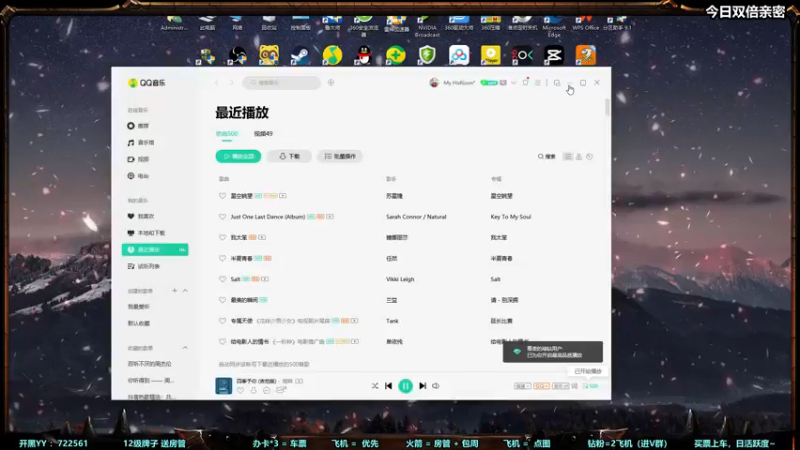Screen dimensions: 800x450
Task: Toggle shuffle play mode
Action: click(375, 386)
